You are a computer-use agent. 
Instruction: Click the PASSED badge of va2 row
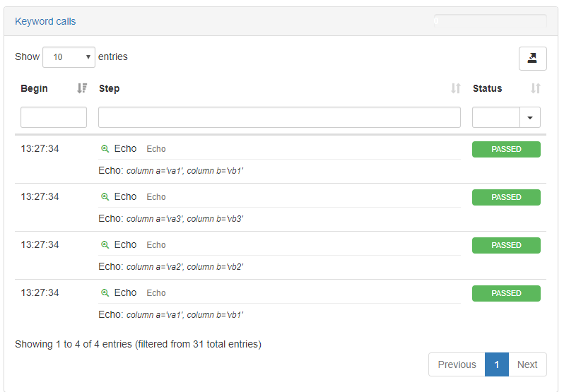click(506, 245)
